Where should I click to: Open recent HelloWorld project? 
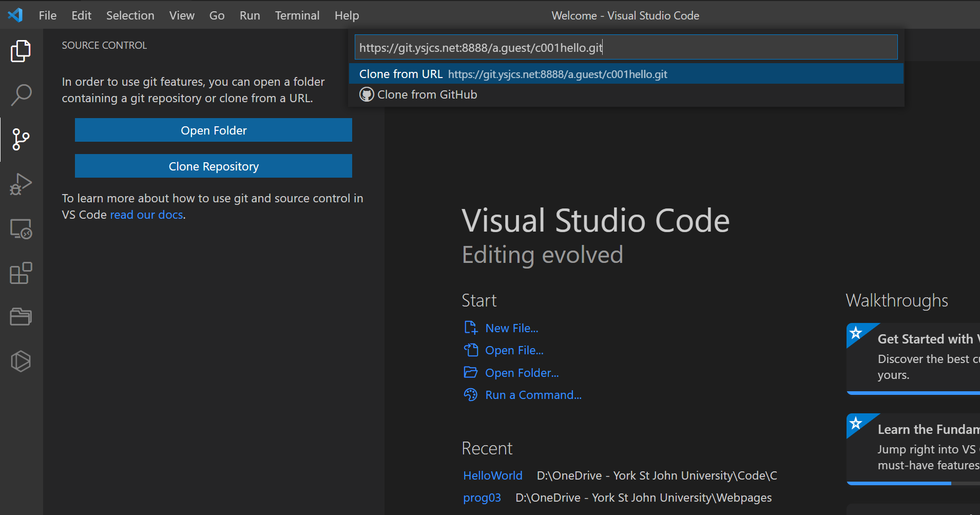pos(493,475)
